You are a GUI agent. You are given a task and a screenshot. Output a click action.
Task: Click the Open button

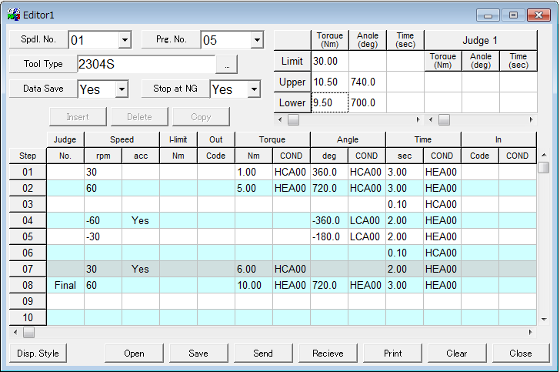coord(134,353)
